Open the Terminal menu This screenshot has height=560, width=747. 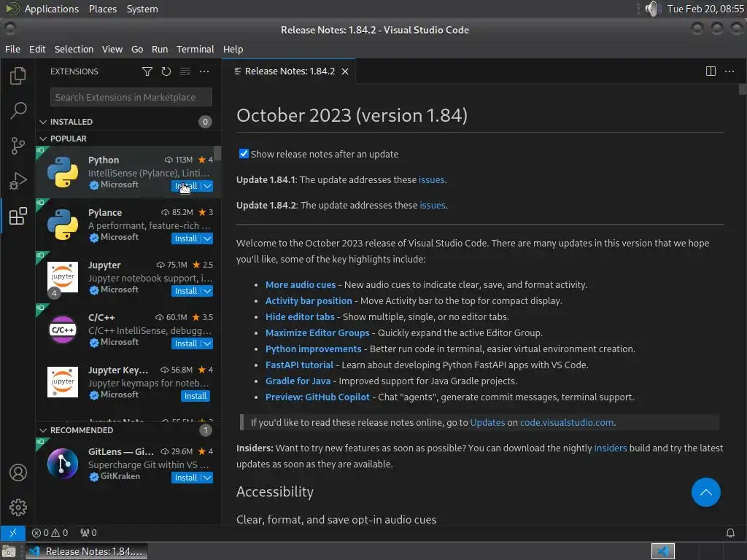196,49
